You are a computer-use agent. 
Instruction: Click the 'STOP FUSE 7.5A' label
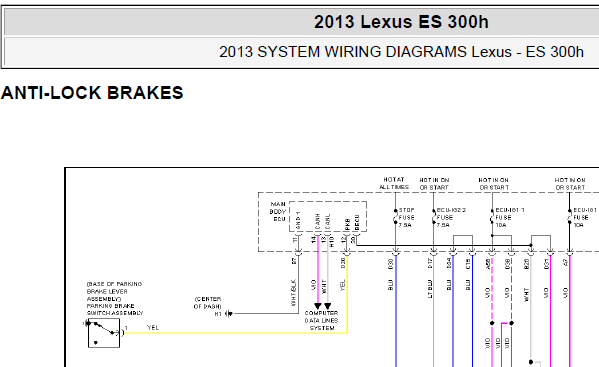(x=406, y=218)
